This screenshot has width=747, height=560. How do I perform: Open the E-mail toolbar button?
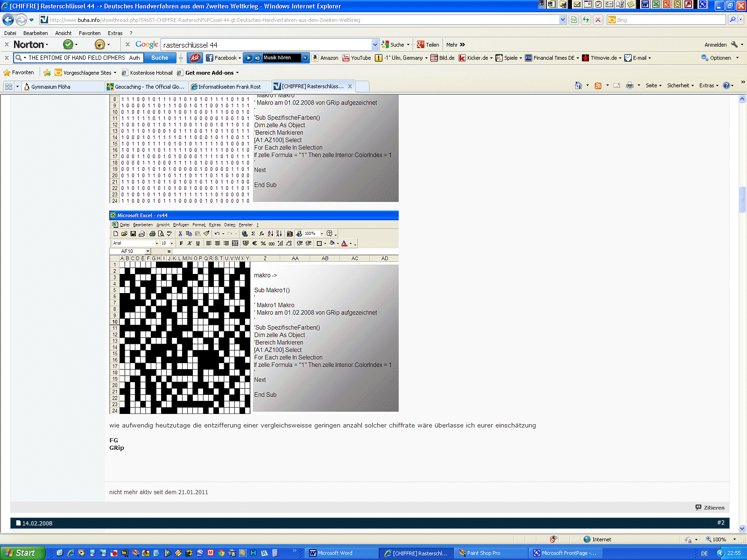click(x=637, y=58)
